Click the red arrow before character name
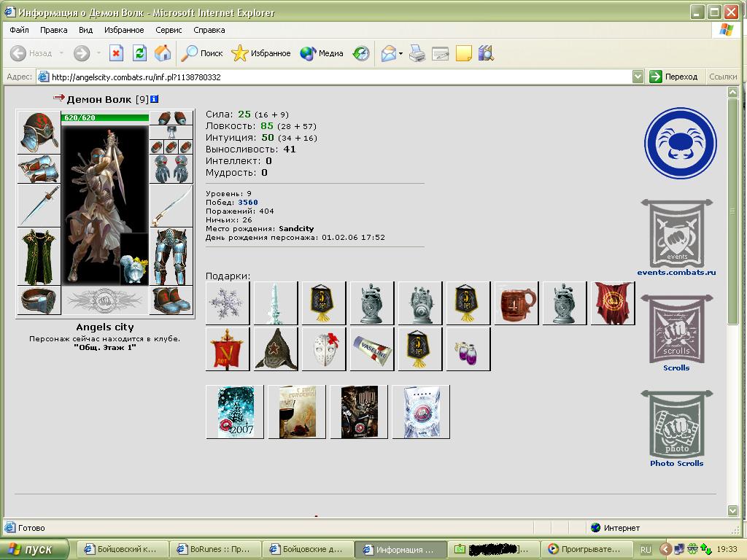The image size is (747, 560). click(58, 98)
